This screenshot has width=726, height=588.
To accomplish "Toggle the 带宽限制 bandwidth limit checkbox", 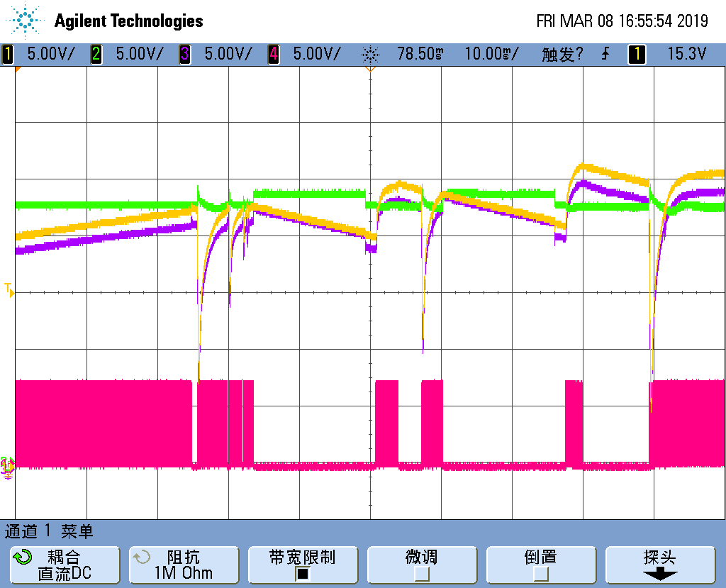I will [302, 574].
